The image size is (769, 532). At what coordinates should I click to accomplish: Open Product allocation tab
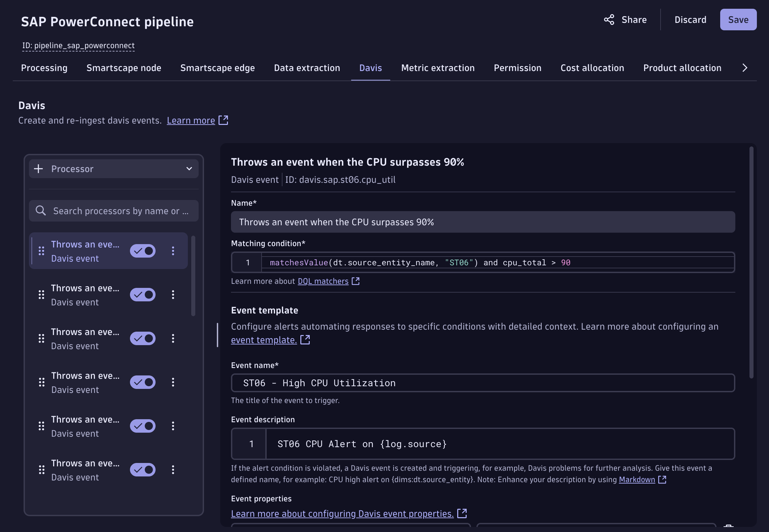click(x=682, y=68)
